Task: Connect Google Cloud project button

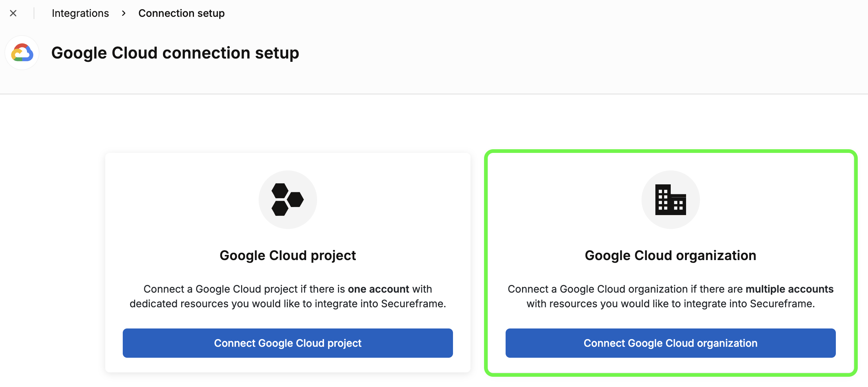Action: coord(288,343)
